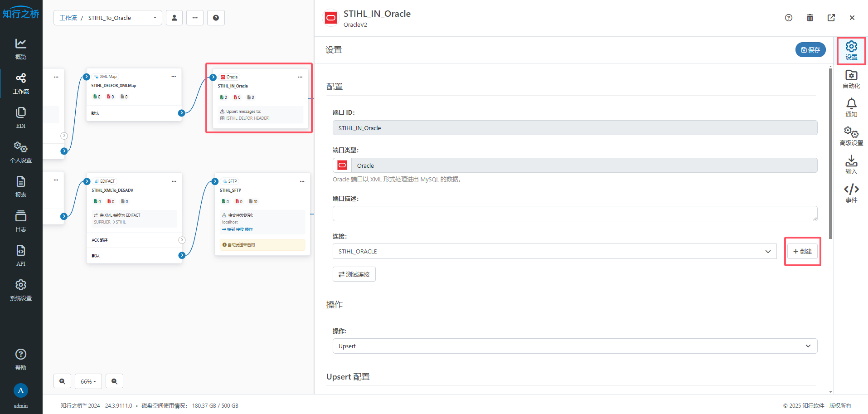Click the 端口描述 text field
The height and width of the screenshot is (414, 868).
click(574, 214)
